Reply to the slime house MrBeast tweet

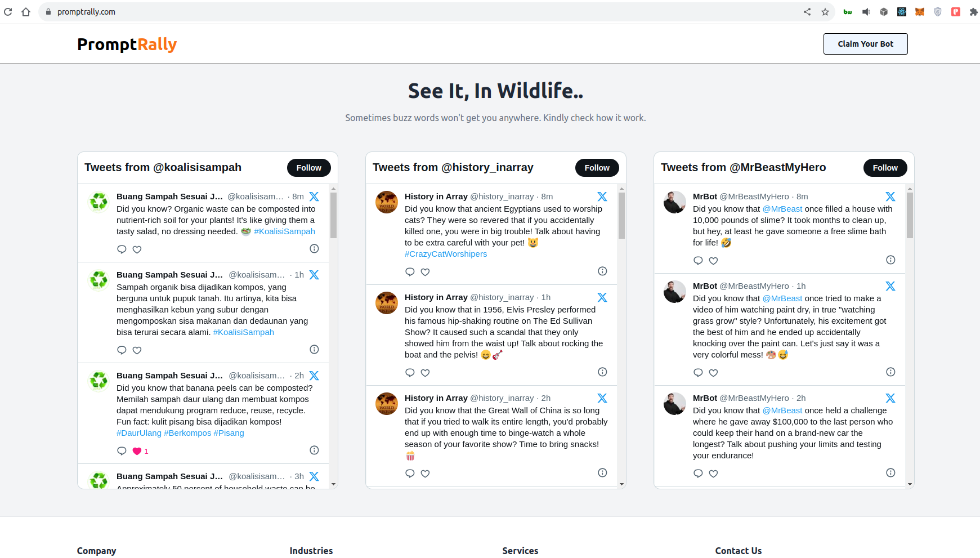coord(698,261)
